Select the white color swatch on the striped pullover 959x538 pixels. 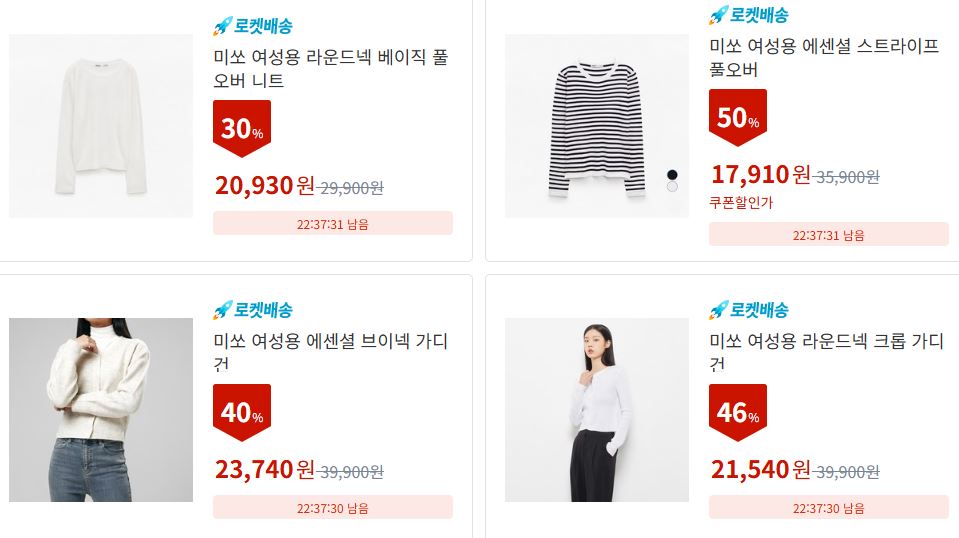point(672,186)
